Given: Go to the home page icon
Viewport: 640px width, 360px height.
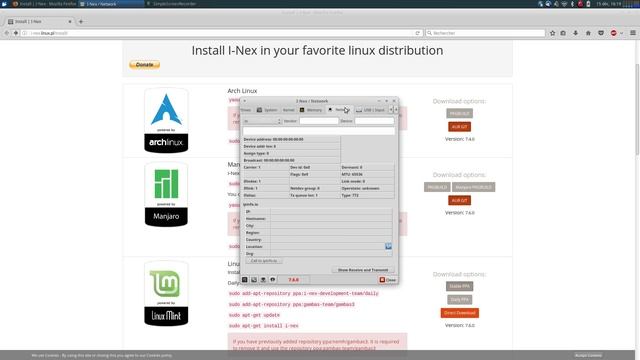Looking at the screenshot, I should tap(588, 33).
